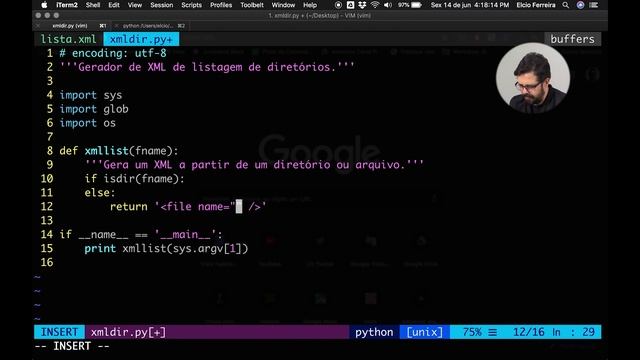Click the 'else:' line
Viewport: 640px width, 360px height.
100,193
